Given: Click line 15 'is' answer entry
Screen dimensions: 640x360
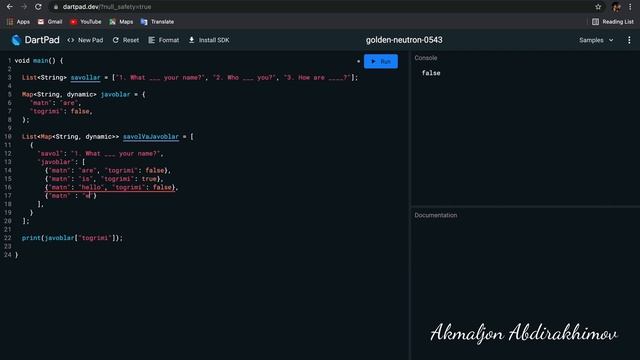Looking at the screenshot, I should tap(104, 179).
